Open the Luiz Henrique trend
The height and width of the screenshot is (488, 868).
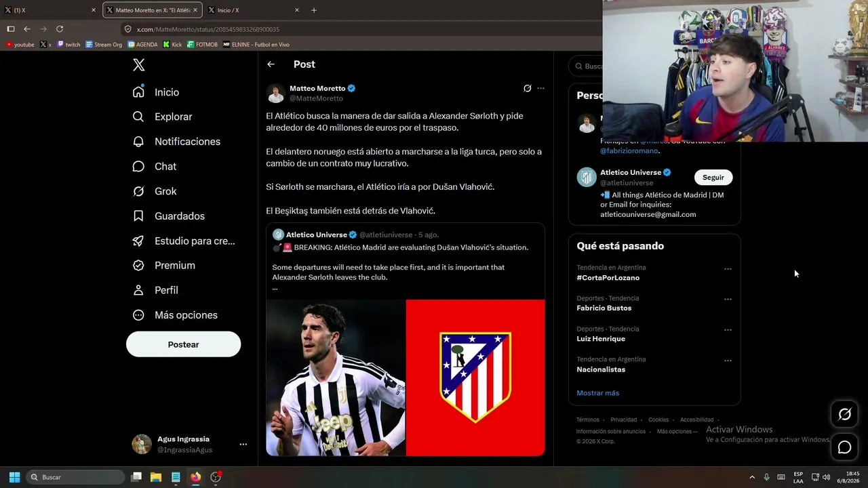(x=601, y=339)
